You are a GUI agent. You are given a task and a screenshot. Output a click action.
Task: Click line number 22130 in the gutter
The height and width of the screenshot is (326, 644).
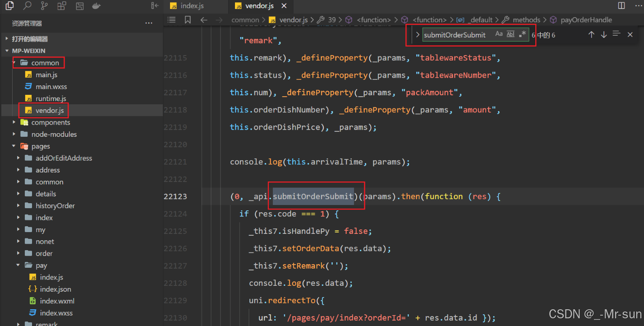tap(175, 318)
